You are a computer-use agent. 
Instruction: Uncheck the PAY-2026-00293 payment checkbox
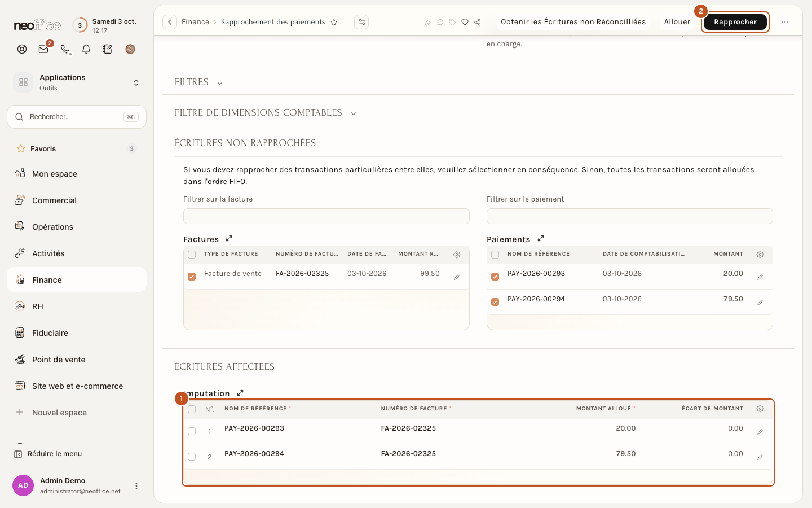[495, 277]
